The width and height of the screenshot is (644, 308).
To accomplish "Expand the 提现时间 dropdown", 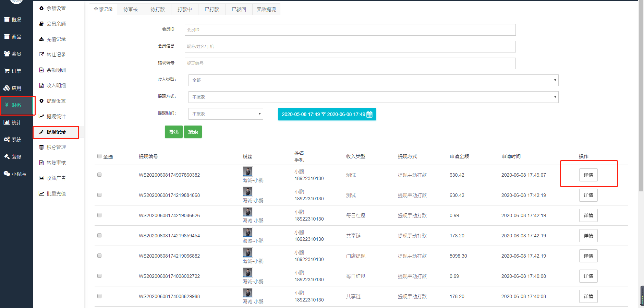I will pyautogui.click(x=226, y=114).
